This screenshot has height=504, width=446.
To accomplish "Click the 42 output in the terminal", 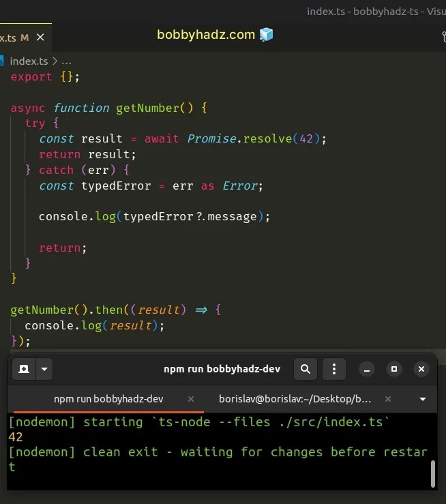I will point(16,437).
